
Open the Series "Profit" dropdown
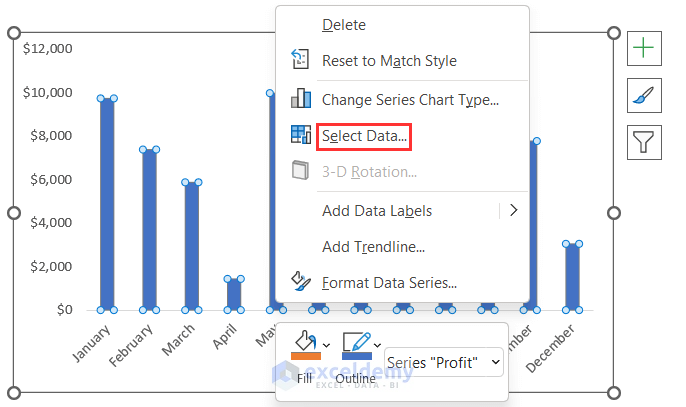click(x=444, y=362)
